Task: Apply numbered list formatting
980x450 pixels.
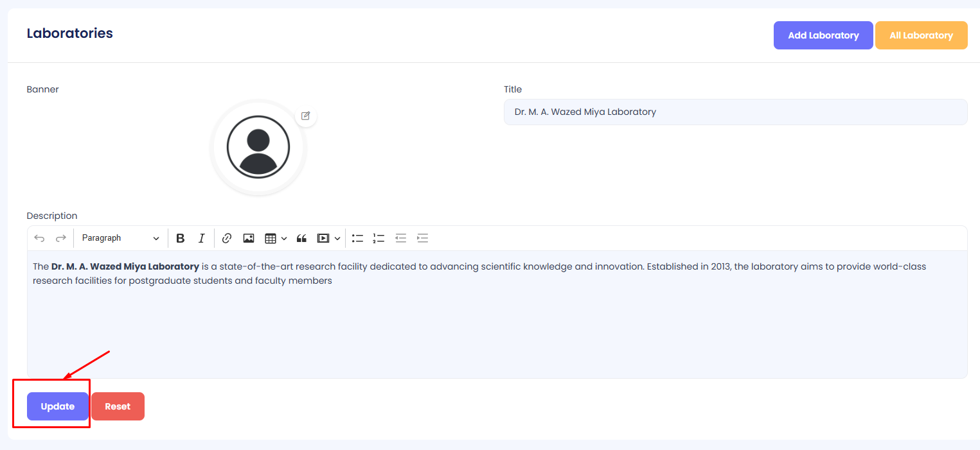Action: (x=379, y=238)
